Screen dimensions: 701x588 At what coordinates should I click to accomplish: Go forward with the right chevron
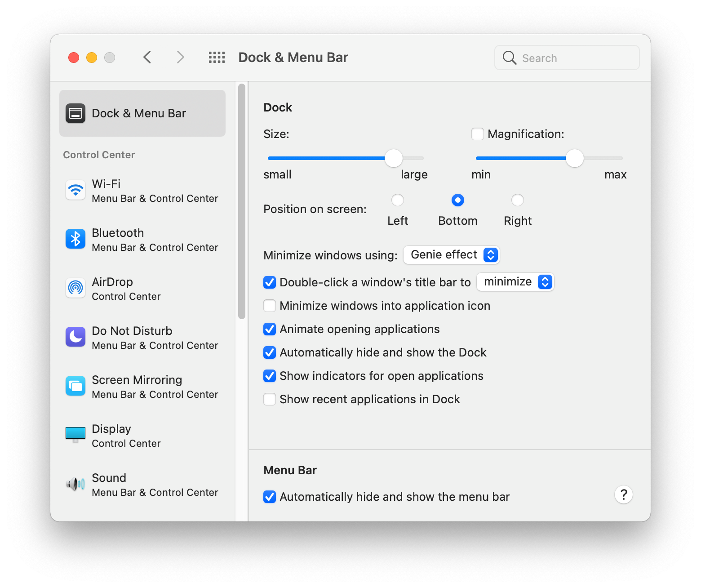tap(181, 58)
